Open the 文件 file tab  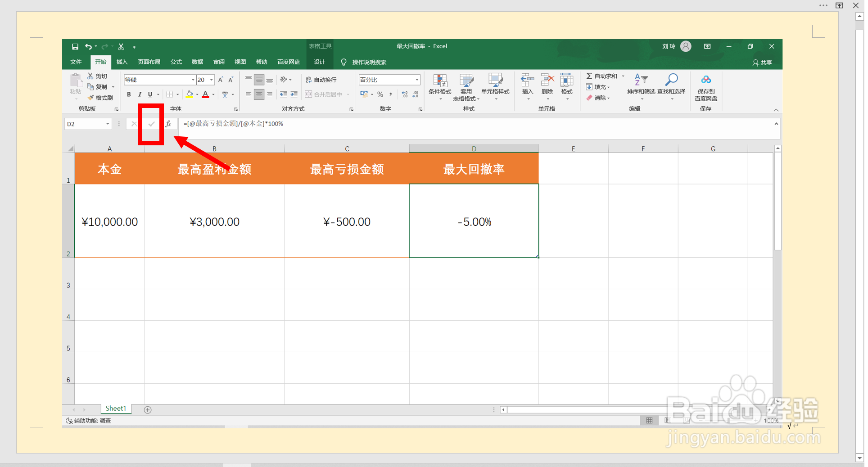pos(76,62)
